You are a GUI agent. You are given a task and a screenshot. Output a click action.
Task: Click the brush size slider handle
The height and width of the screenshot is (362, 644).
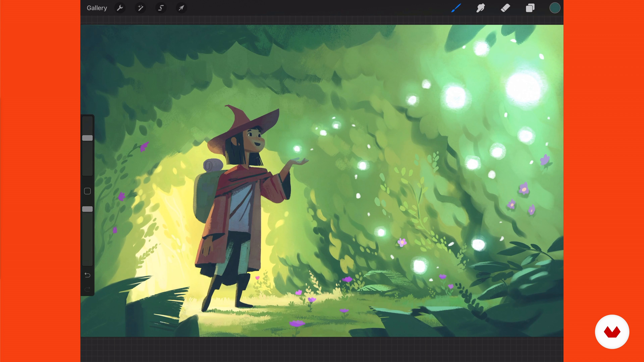(x=88, y=138)
